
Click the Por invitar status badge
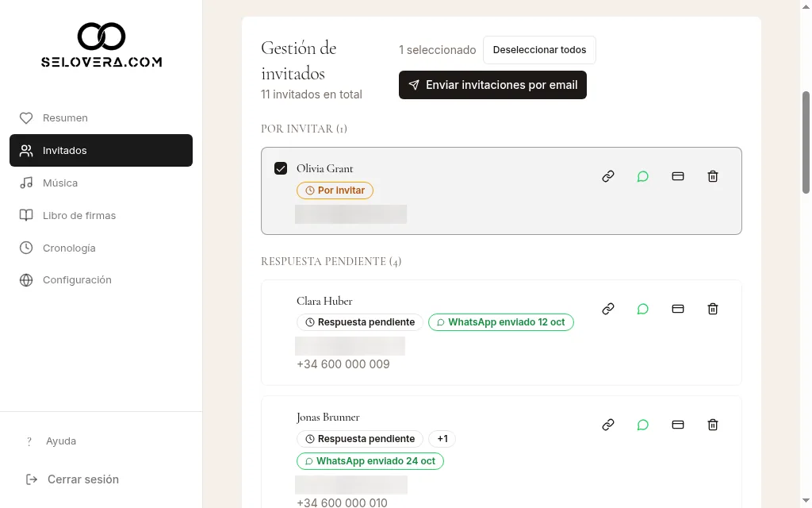tap(335, 190)
